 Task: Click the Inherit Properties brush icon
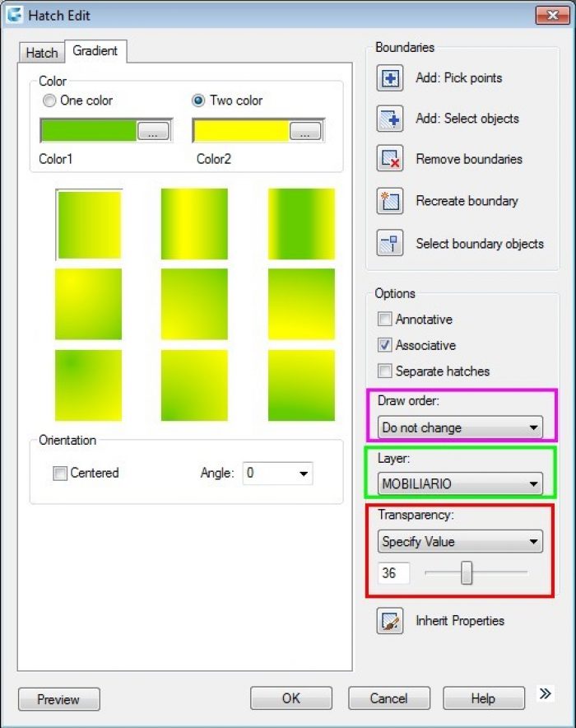389,621
